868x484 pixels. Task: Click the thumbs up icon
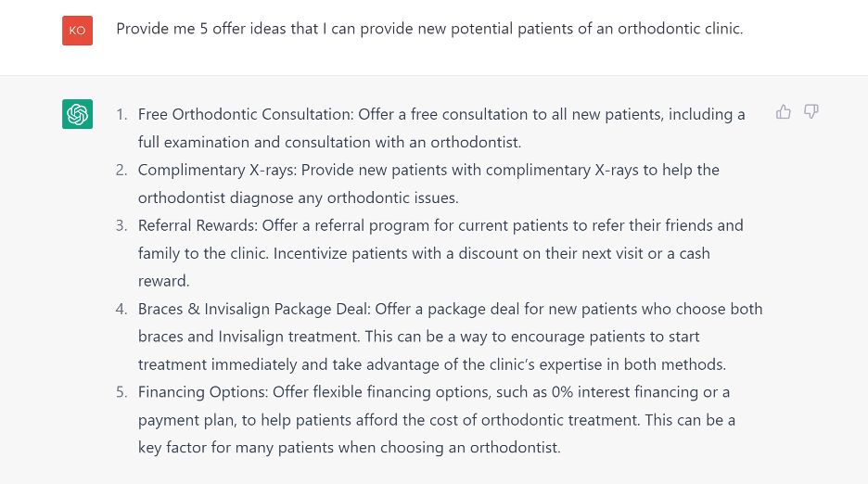pos(784,112)
